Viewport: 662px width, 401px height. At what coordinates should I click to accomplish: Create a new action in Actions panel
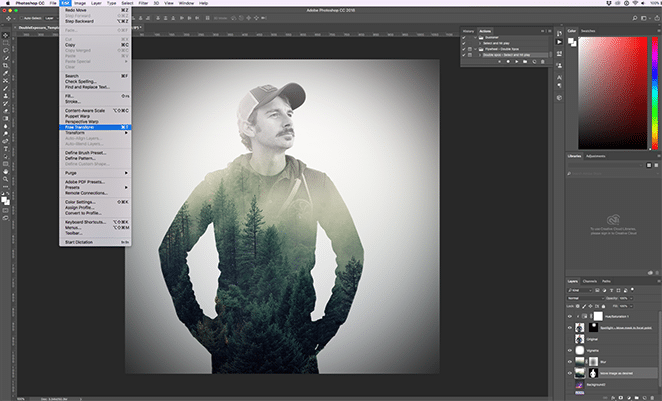coord(534,62)
